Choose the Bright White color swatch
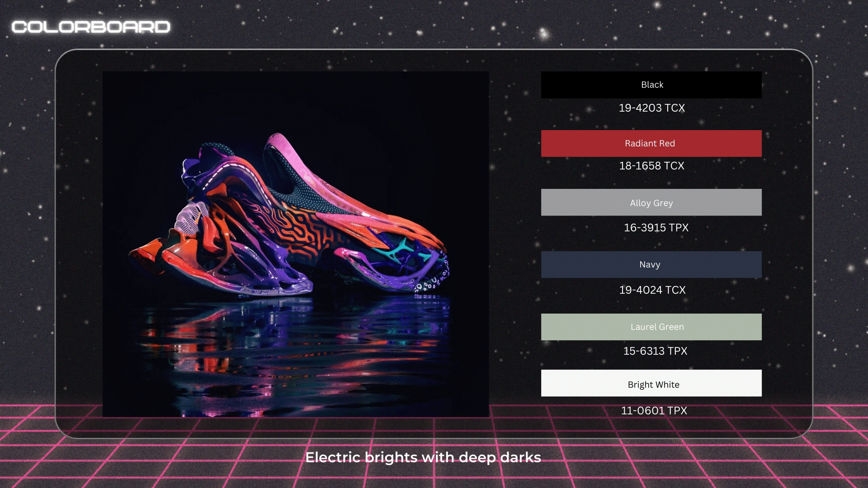 [651, 383]
